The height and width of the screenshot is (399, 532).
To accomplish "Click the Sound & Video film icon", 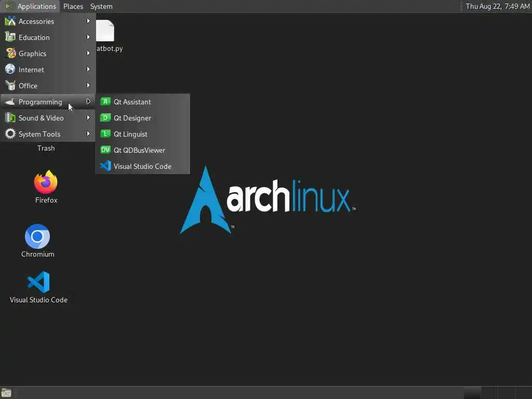I will (x=10, y=118).
